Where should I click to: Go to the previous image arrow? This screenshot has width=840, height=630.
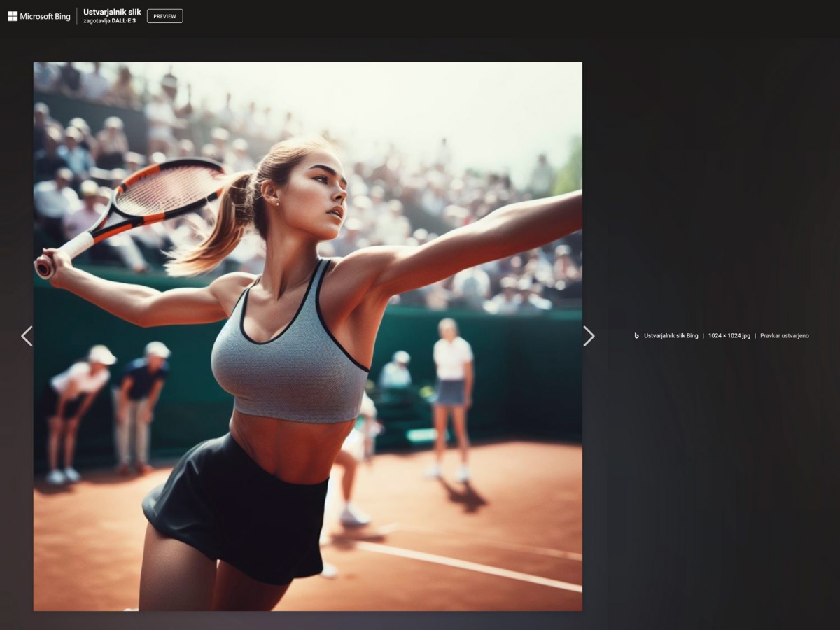click(27, 336)
